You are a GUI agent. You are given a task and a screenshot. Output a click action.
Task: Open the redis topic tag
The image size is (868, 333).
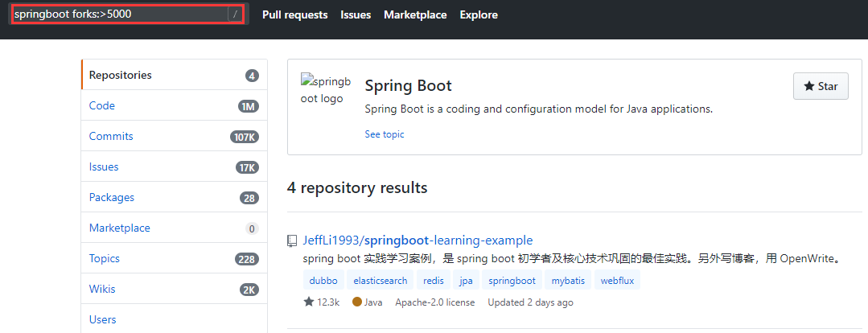434,281
